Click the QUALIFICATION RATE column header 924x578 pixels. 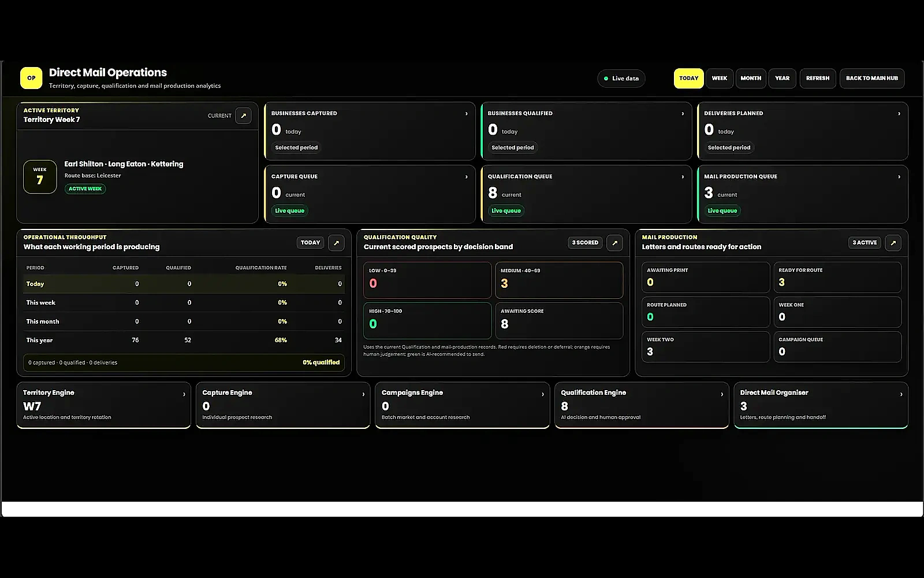[261, 268]
